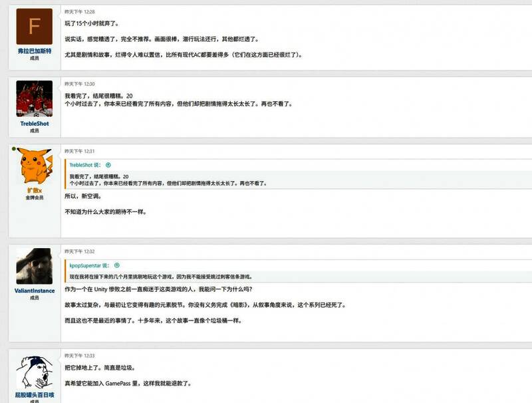
Task: Click 'TrebleShot 说:' quote header
Action: 85,165
